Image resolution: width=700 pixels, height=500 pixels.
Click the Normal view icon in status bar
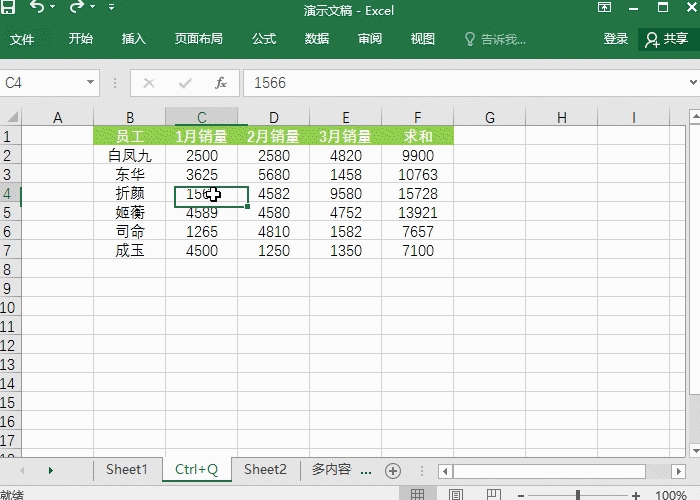(417, 494)
